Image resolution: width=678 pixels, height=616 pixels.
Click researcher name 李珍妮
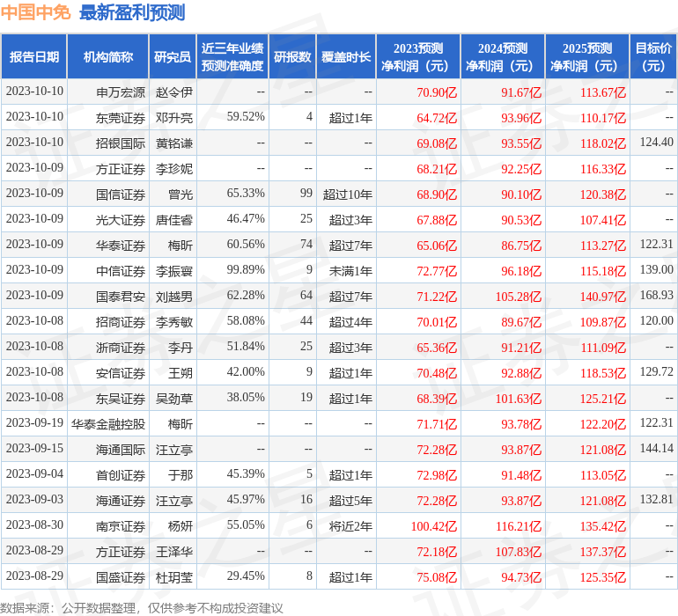174,169
